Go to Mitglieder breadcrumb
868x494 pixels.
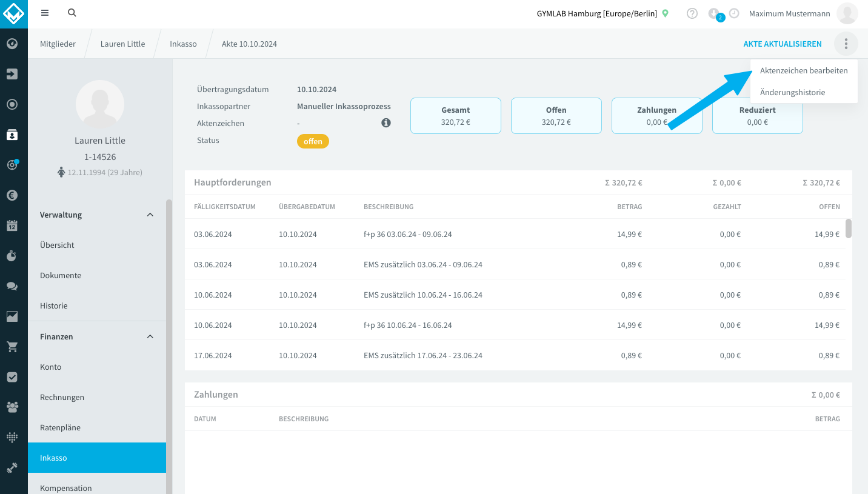(x=58, y=44)
